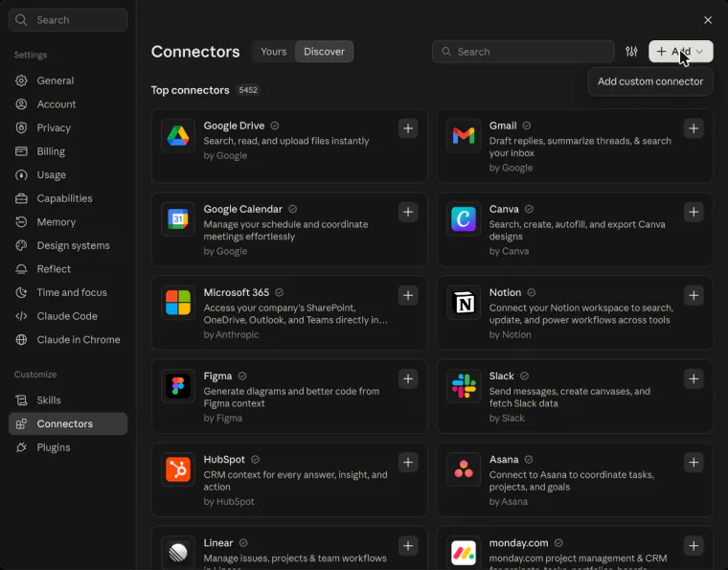Open Privacy settings
Viewport: 728px width, 570px height.
(x=68, y=127)
